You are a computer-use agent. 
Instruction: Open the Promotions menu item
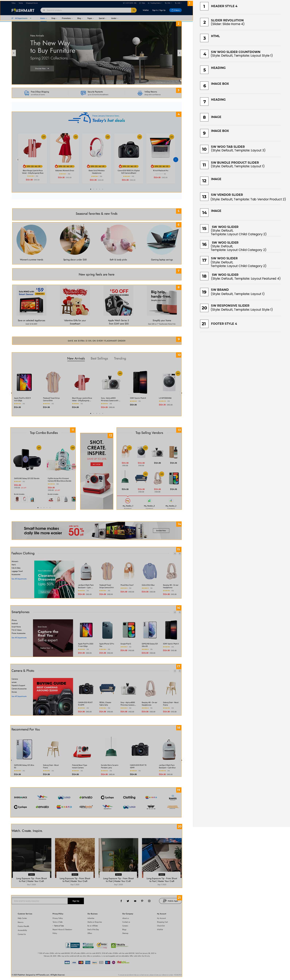pyautogui.click(x=67, y=18)
